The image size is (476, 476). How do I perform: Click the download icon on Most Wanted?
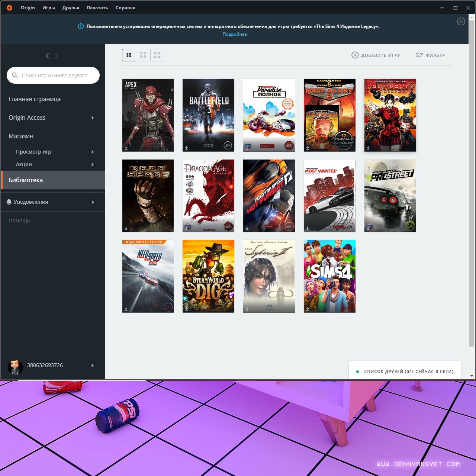[308, 228]
